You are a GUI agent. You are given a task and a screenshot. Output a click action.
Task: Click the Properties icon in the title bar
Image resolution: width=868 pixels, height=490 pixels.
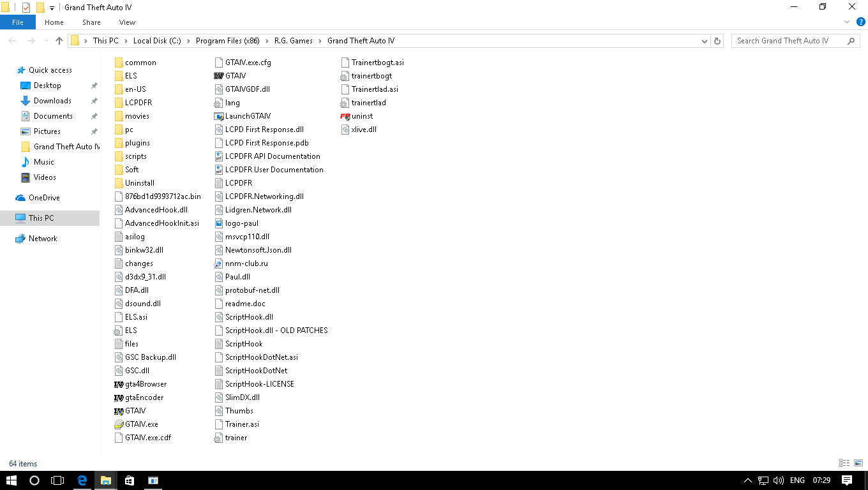(26, 8)
